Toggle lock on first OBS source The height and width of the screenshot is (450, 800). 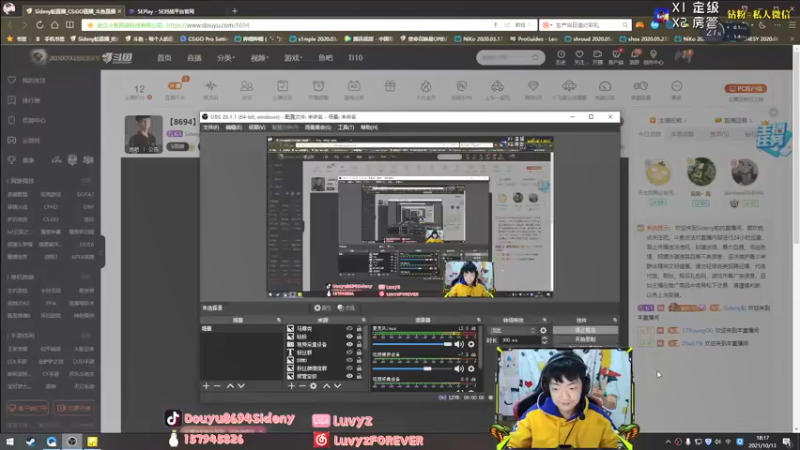click(x=359, y=329)
